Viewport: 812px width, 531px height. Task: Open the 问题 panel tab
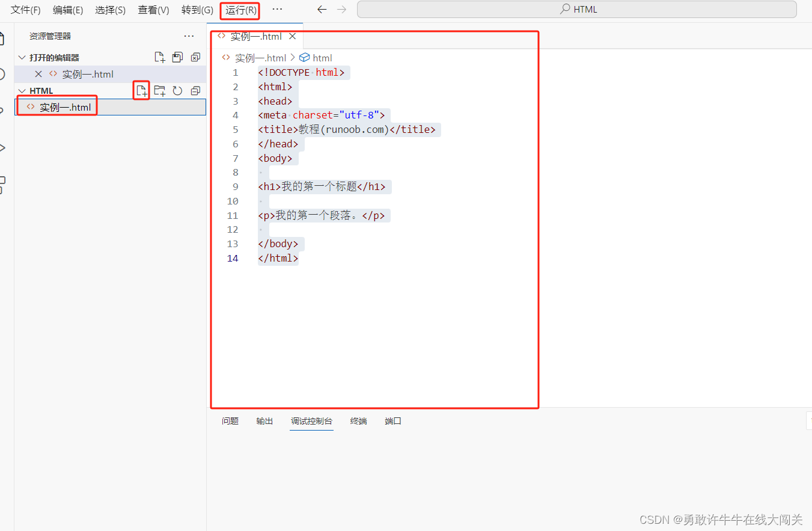pos(230,421)
